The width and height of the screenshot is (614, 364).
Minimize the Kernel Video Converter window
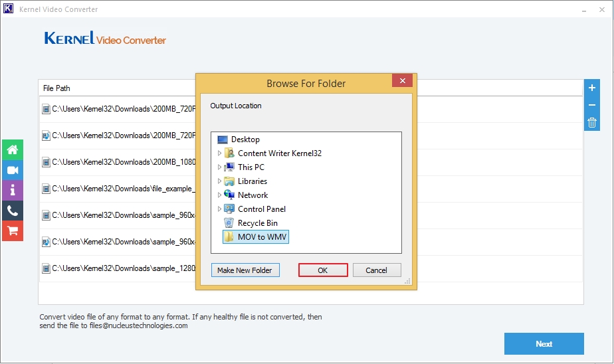click(x=584, y=10)
